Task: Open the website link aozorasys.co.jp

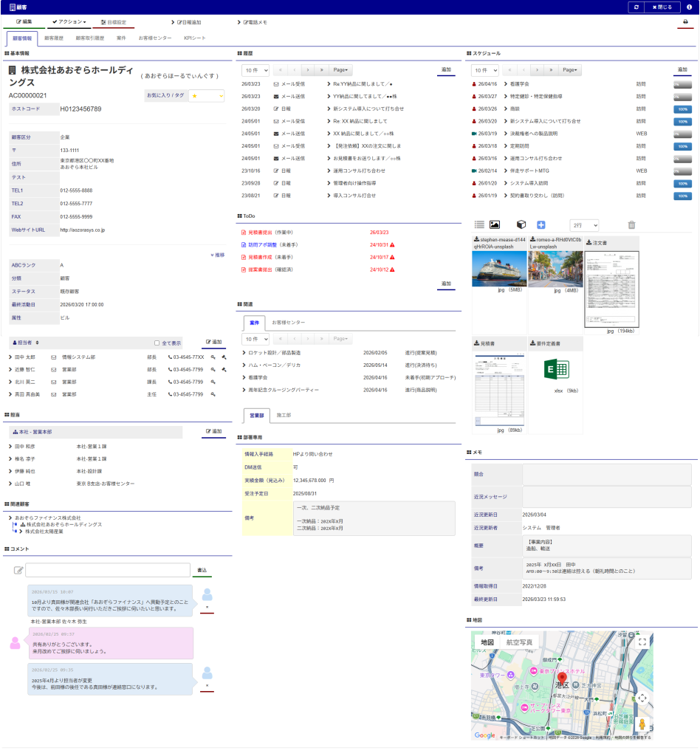Action: pos(83,230)
